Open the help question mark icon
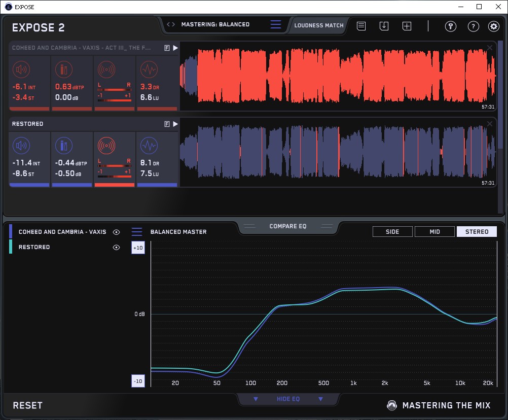 pyautogui.click(x=473, y=26)
